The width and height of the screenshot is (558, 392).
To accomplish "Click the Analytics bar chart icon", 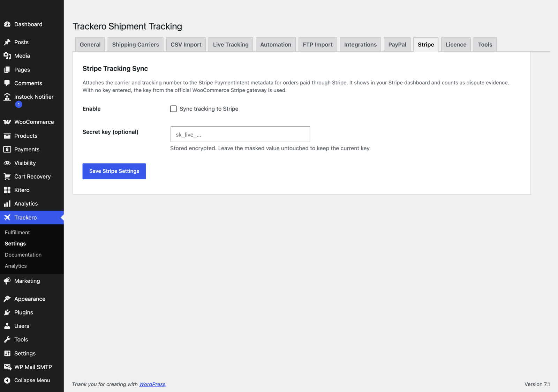I will coord(7,204).
